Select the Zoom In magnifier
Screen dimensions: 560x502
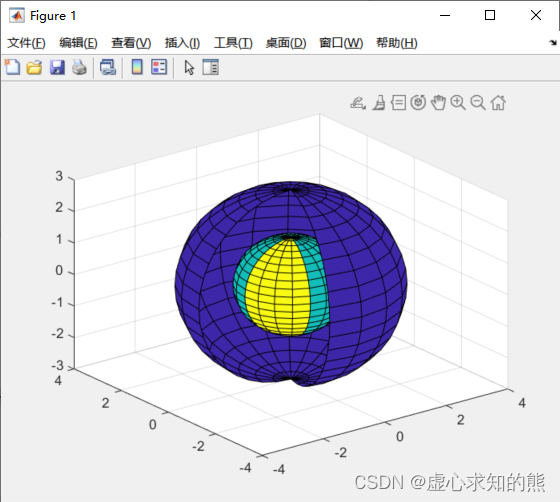pos(458,102)
